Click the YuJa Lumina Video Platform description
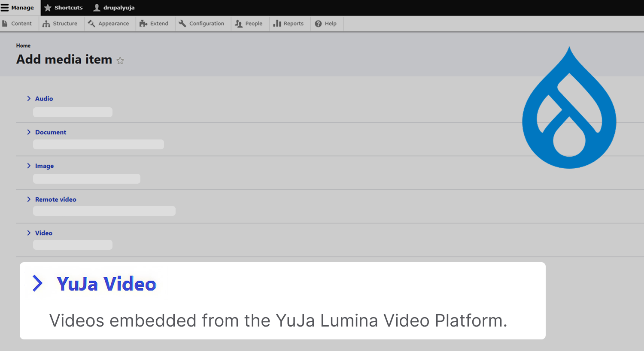The image size is (644, 351). (278, 321)
